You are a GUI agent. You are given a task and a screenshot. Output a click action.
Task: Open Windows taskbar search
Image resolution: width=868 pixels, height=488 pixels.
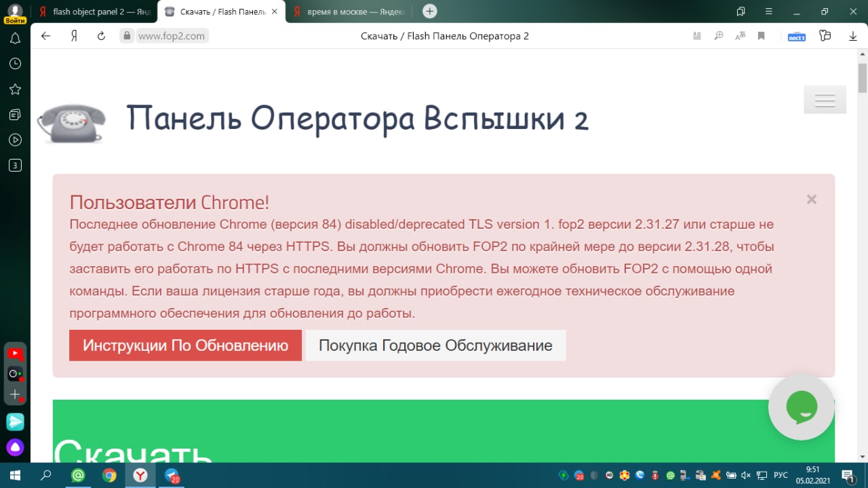point(46,475)
